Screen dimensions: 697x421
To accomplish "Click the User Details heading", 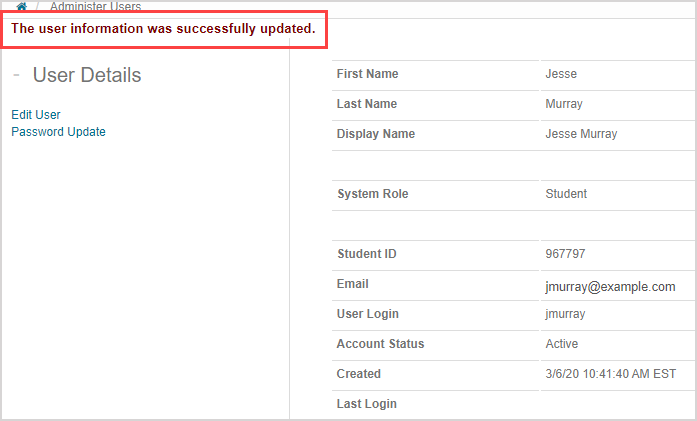I will [x=87, y=76].
